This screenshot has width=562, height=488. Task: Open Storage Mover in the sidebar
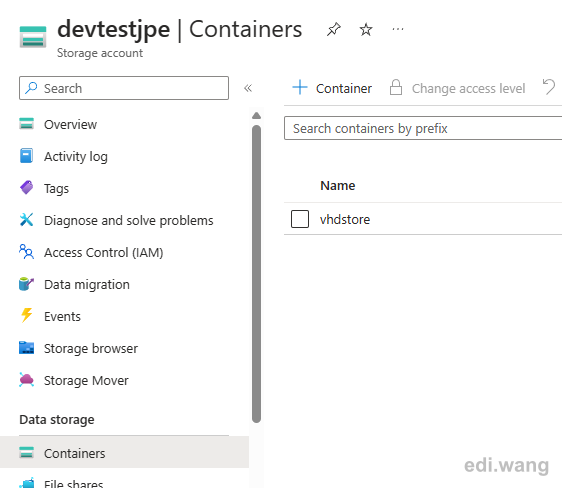pyautogui.click(x=86, y=381)
